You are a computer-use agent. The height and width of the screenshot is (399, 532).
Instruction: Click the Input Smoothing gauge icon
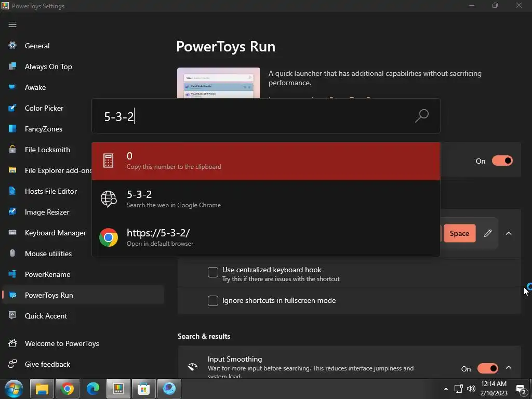pyautogui.click(x=192, y=367)
